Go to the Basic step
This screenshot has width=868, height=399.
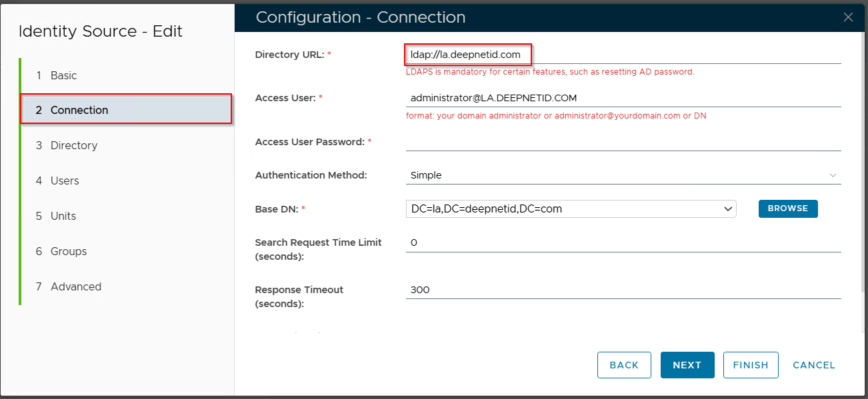(64, 75)
